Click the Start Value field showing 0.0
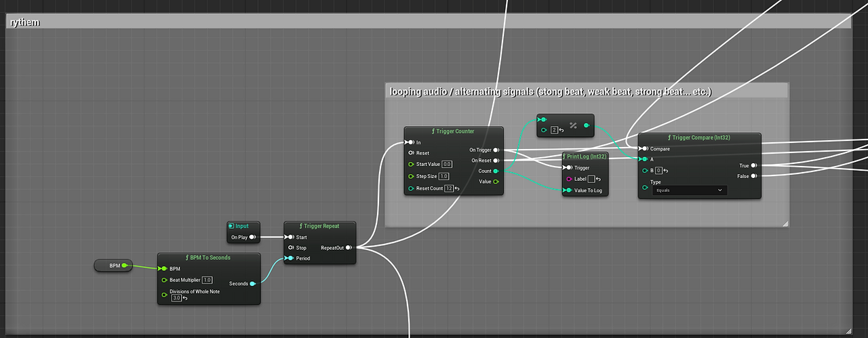This screenshot has height=338, width=868. click(447, 164)
